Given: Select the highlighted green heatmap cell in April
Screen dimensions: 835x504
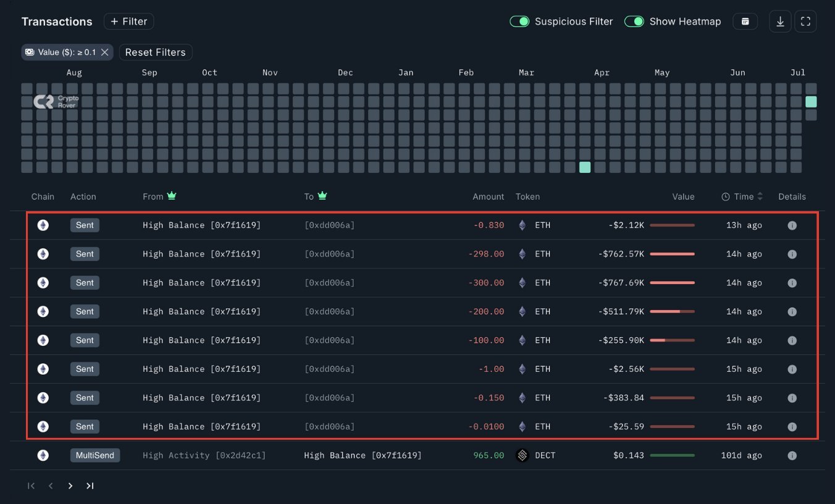Looking at the screenshot, I should (x=584, y=167).
